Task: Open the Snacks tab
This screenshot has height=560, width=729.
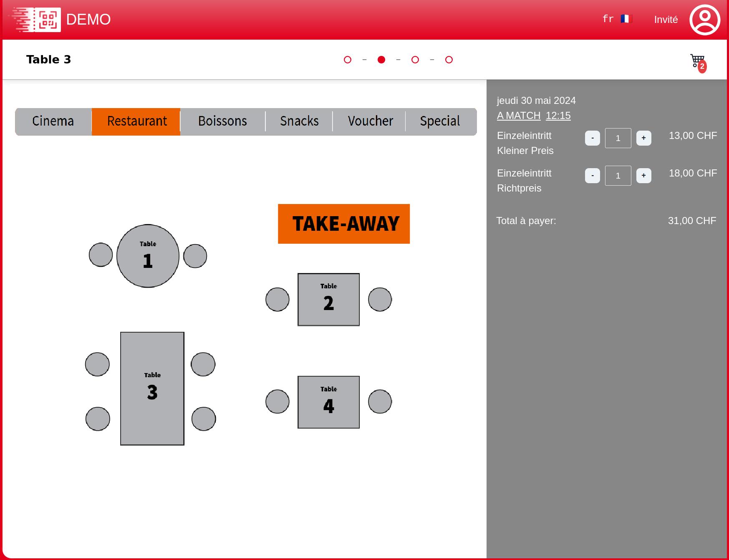Action: (299, 121)
